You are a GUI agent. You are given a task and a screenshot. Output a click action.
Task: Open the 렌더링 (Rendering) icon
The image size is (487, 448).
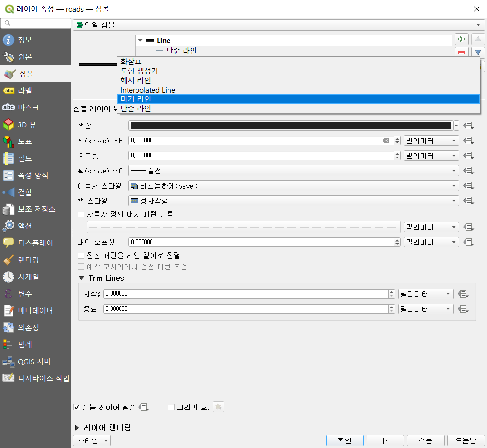pos(8,259)
